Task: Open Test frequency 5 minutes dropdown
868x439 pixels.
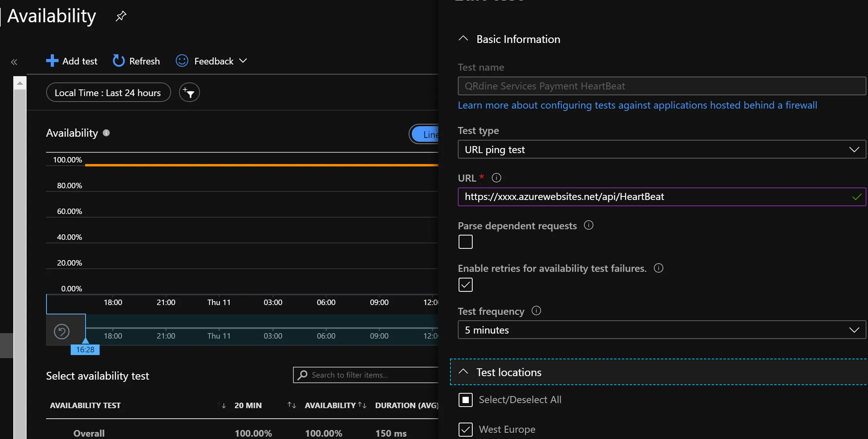Action: click(x=661, y=330)
